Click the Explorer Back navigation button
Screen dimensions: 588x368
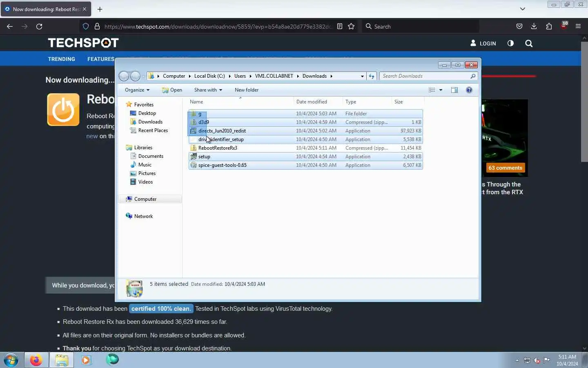pyautogui.click(x=124, y=76)
